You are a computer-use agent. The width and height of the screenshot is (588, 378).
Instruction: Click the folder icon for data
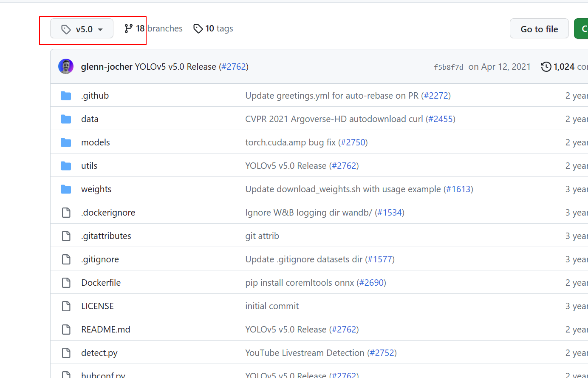[66, 119]
